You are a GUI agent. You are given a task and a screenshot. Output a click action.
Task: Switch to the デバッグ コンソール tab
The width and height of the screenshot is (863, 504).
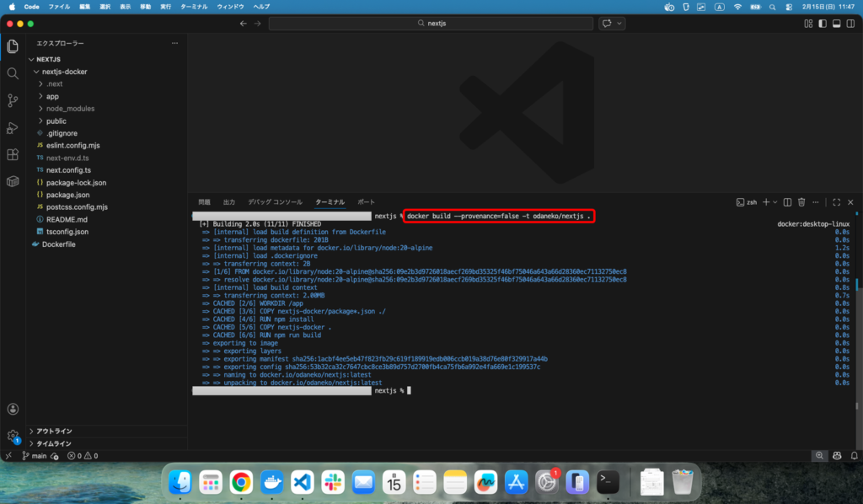pyautogui.click(x=275, y=202)
